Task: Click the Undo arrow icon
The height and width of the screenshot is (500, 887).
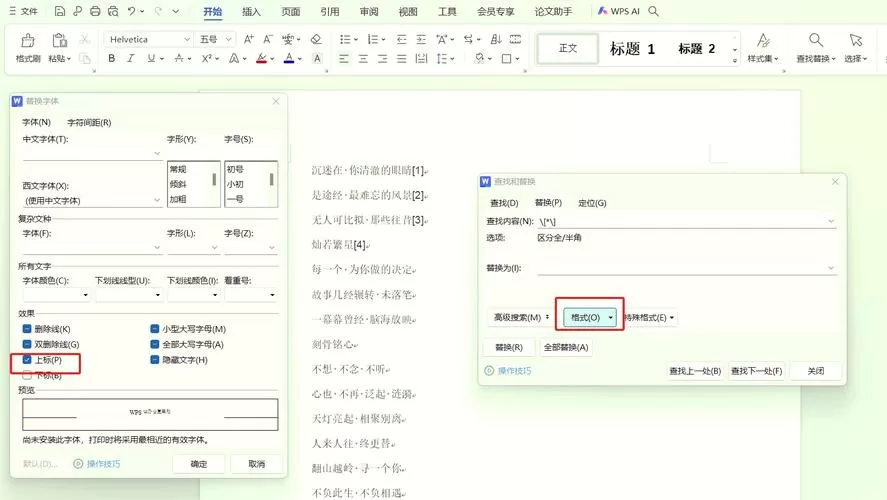Action: coord(131,11)
